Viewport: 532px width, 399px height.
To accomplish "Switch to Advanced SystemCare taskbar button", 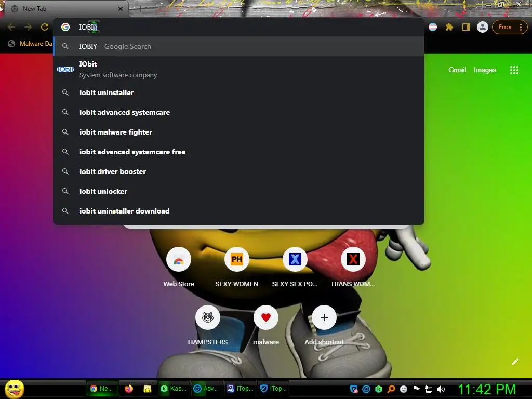I will tap(206, 389).
